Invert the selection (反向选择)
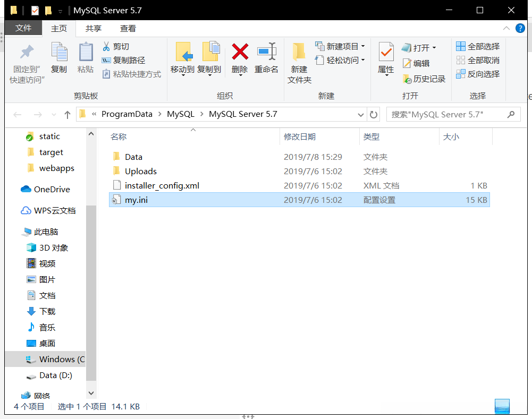This screenshot has height=419, width=532. 478,74
